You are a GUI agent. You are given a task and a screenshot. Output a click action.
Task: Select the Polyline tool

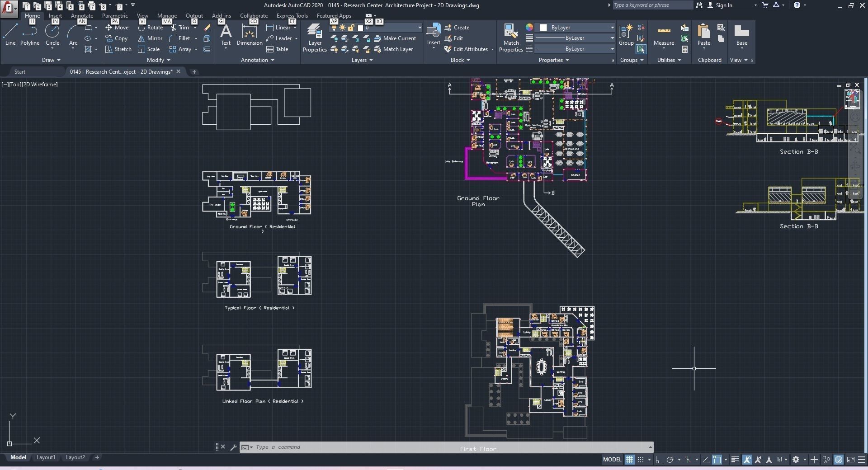30,35
